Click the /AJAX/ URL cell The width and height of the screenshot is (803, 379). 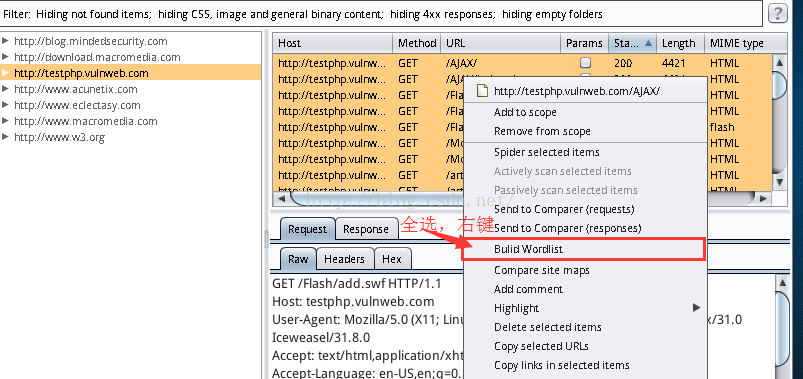click(461, 64)
